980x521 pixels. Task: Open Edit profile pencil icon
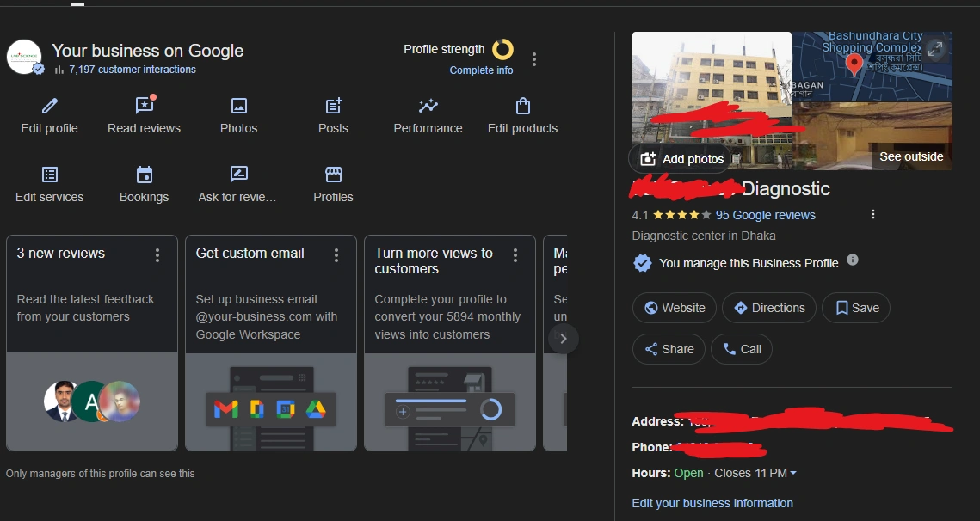tap(49, 107)
